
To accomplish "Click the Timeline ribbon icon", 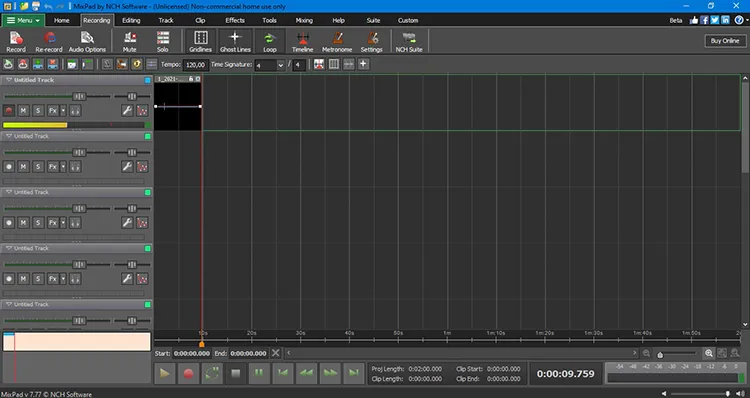I will pyautogui.click(x=302, y=41).
